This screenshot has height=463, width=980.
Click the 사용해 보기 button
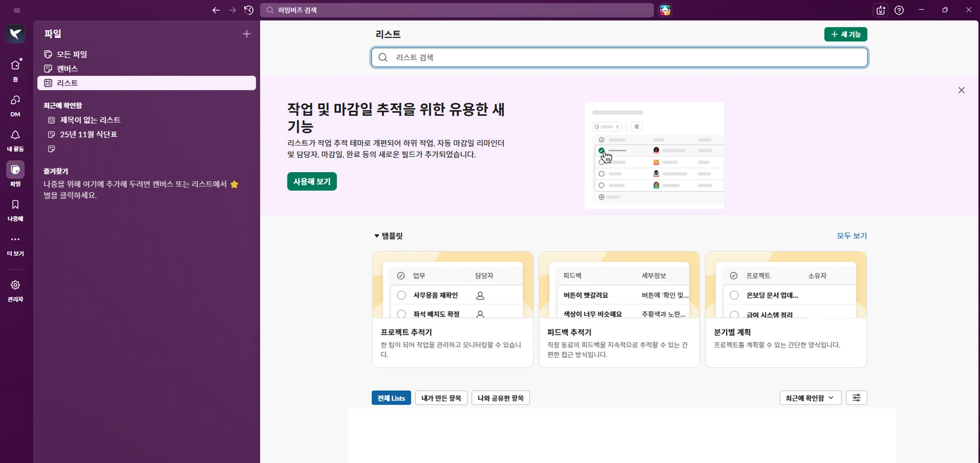click(311, 181)
